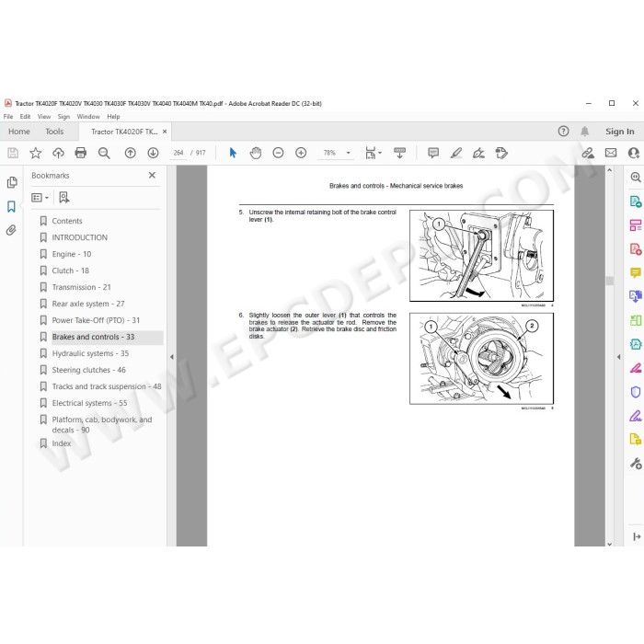Open the Edit menu
The width and height of the screenshot is (644, 644).
(25, 117)
